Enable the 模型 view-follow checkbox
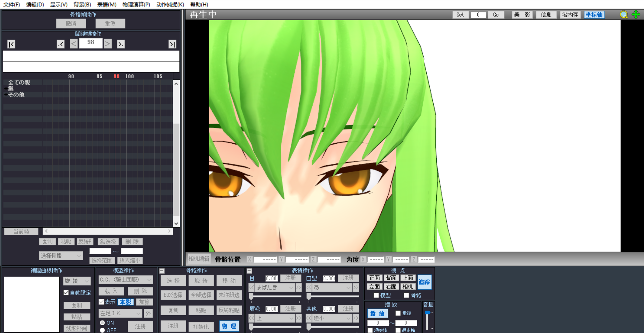This screenshot has height=333, width=644. coord(376,295)
